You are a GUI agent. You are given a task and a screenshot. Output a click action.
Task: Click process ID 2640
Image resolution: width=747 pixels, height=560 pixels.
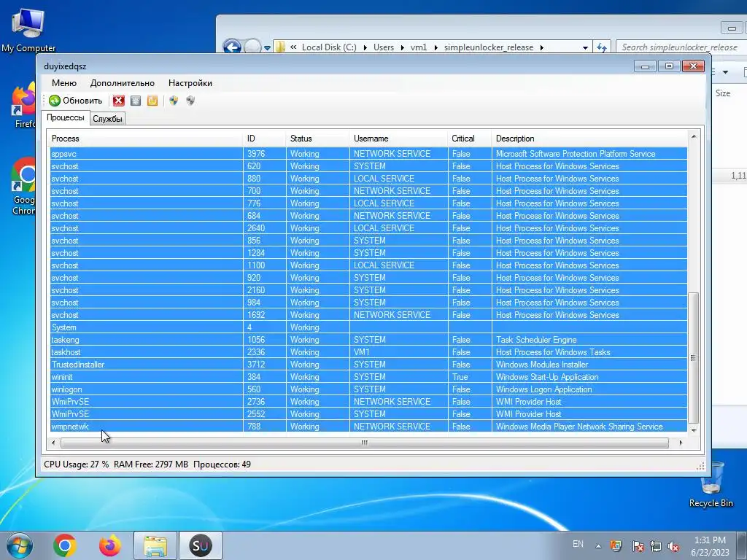pyautogui.click(x=256, y=228)
